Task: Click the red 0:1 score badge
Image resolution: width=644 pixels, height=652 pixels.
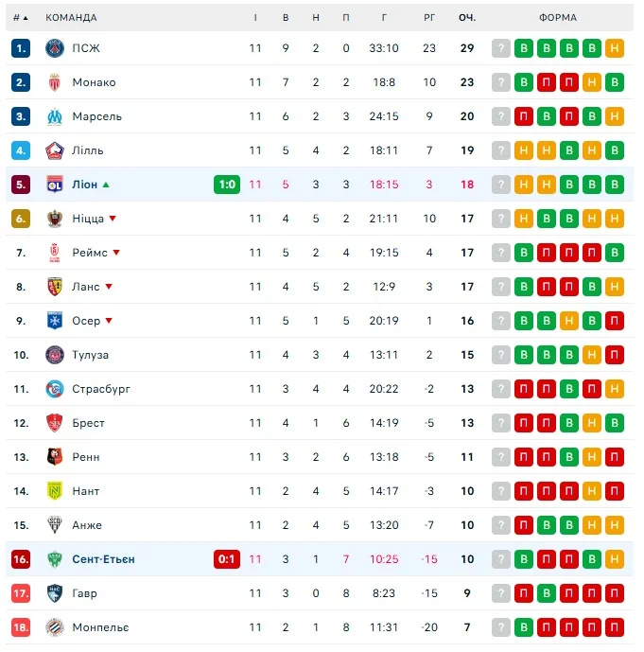Action: tap(227, 559)
